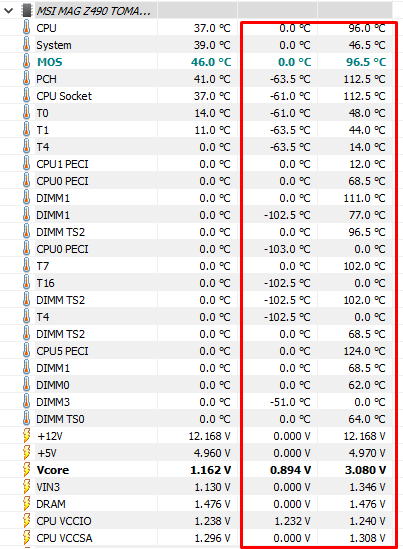Screen dimensions: 403x549
Task: Click T0 current value 14.0 °C
Action: [x=213, y=113]
